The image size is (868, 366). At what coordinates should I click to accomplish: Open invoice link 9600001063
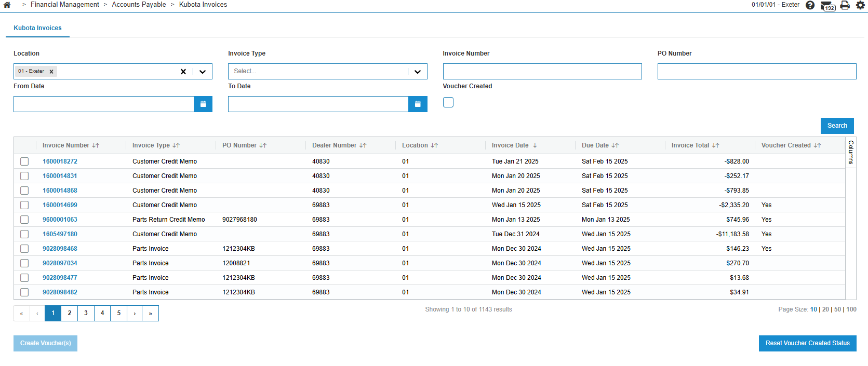point(60,220)
